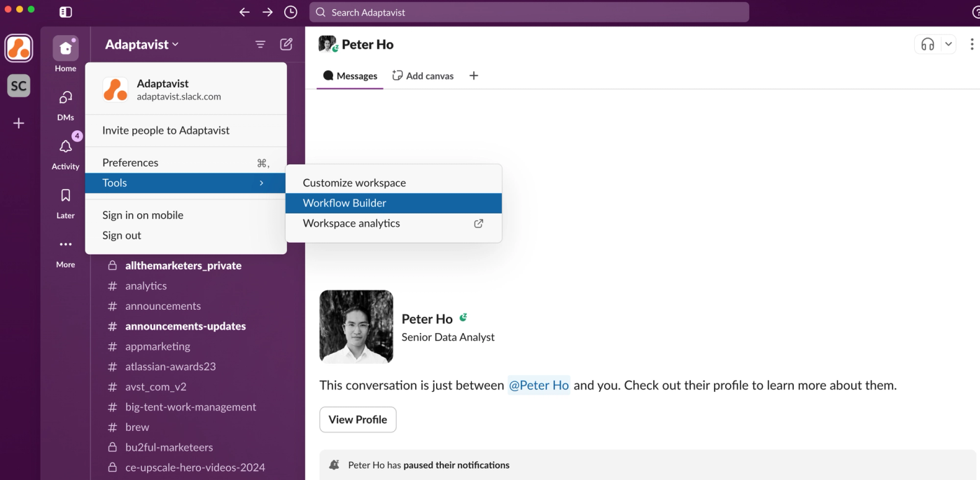The height and width of the screenshot is (480, 980).
Task: Open the Later bookmarks
Action: click(x=65, y=202)
